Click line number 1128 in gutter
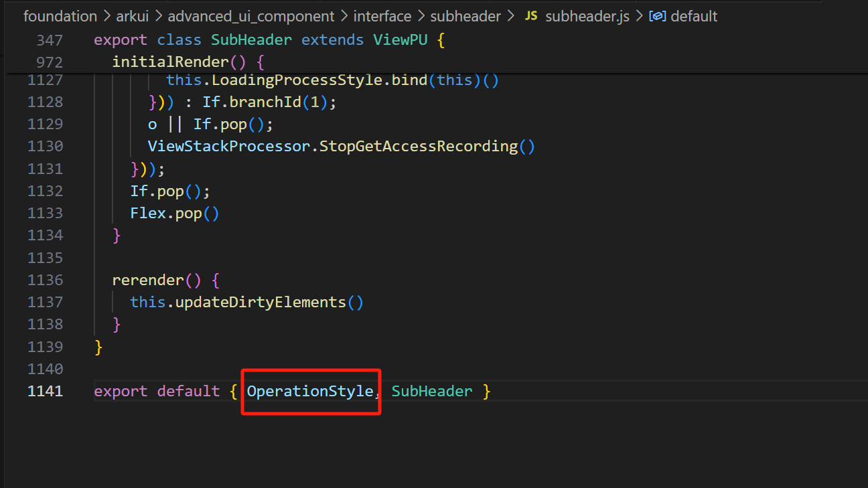Screen dimensions: 868x488 click(45, 102)
